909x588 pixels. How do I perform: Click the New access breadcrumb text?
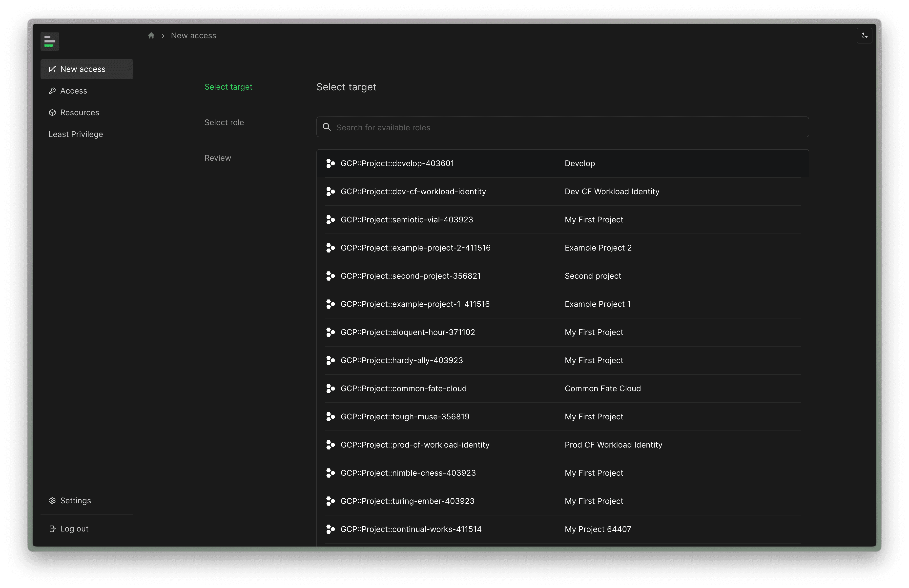point(193,36)
